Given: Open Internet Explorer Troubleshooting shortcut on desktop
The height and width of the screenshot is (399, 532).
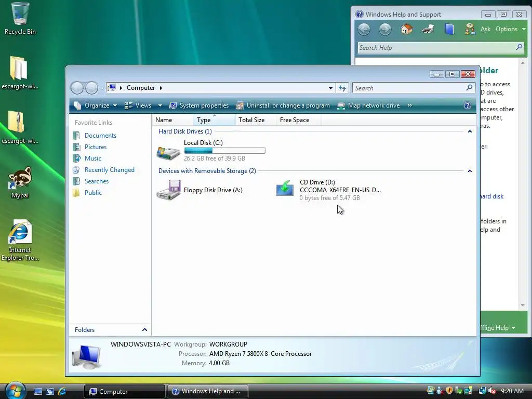Looking at the screenshot, I should click(20, 240).
